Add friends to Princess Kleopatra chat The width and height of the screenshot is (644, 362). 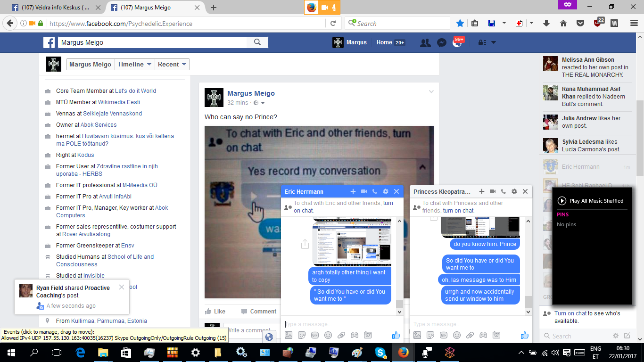pos(482,191)
